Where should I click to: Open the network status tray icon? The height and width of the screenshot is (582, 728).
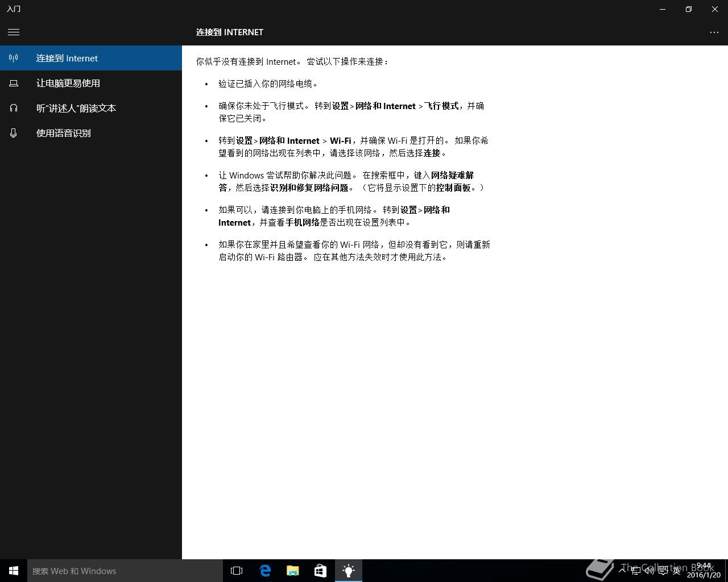pos(636,571)
